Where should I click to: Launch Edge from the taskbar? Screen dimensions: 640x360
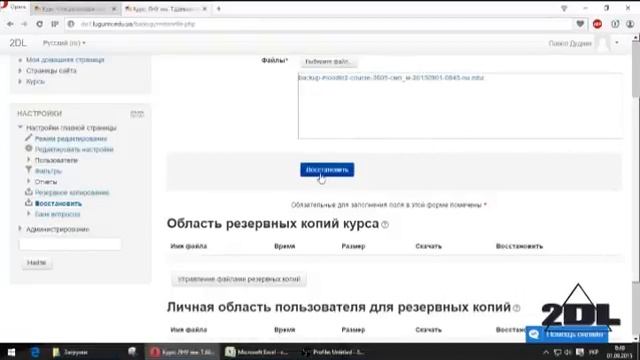pyautogui.click(x=35, y=352)
